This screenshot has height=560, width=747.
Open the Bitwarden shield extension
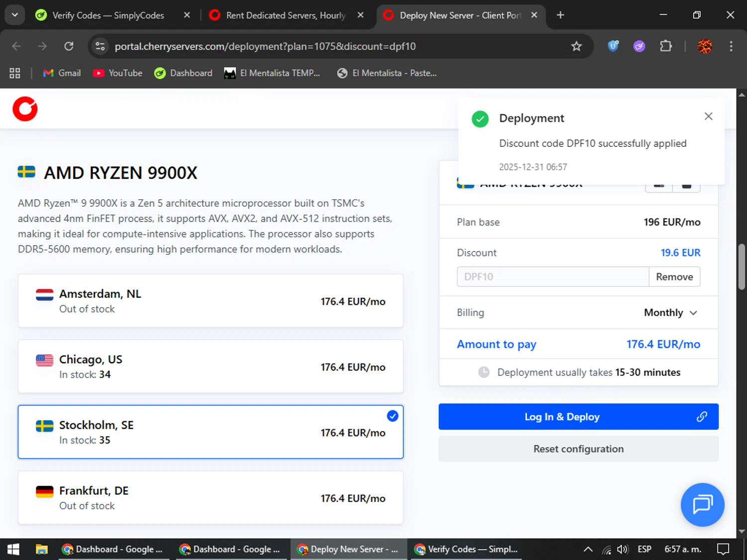613,46
